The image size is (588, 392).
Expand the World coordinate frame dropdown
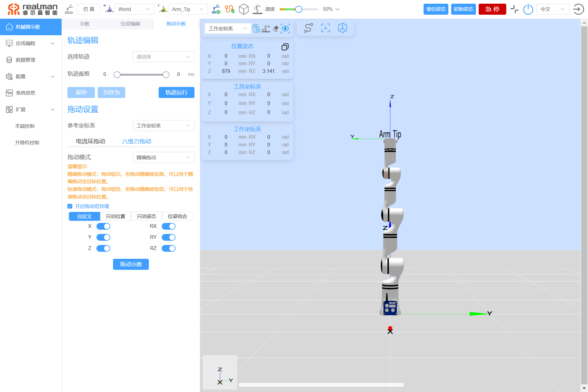click(134, 9)
